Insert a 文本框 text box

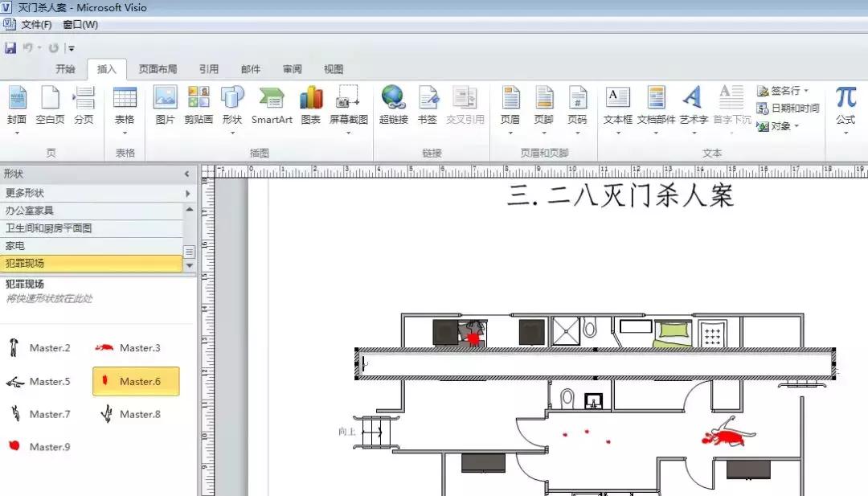click(616, 105)
